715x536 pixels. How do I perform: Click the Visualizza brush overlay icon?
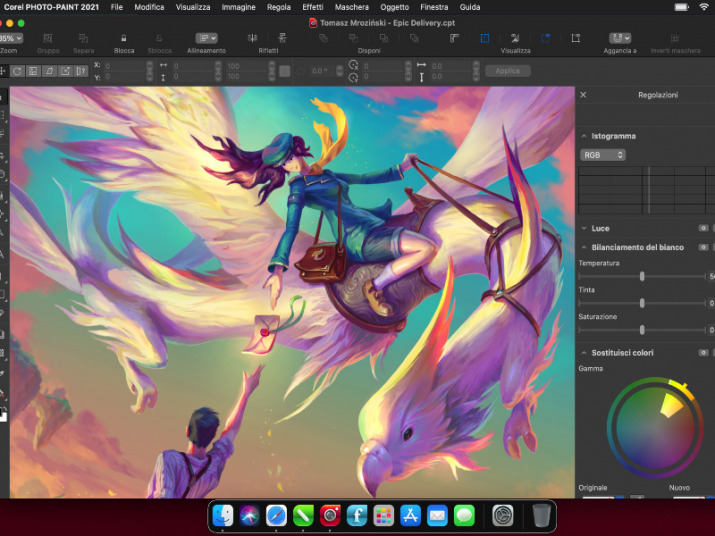coord(515,38)
